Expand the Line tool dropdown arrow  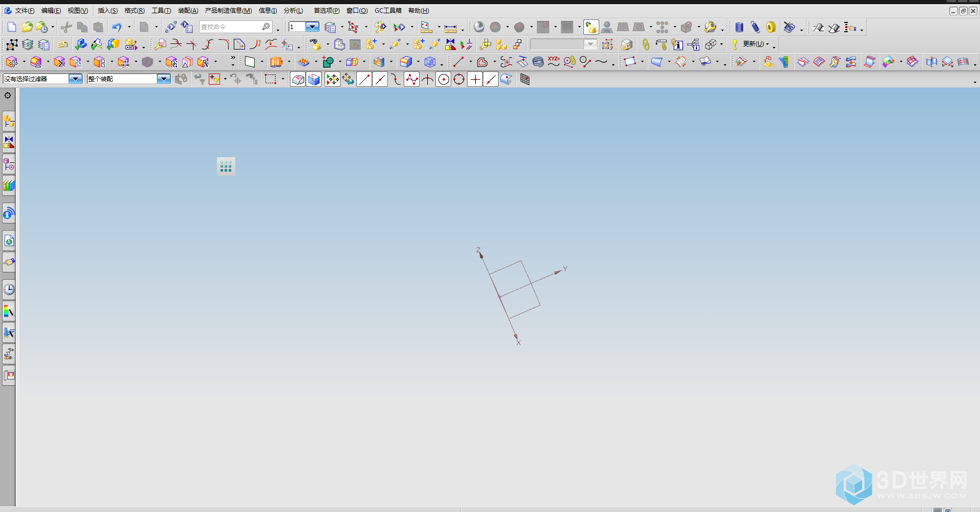(470, 62)
